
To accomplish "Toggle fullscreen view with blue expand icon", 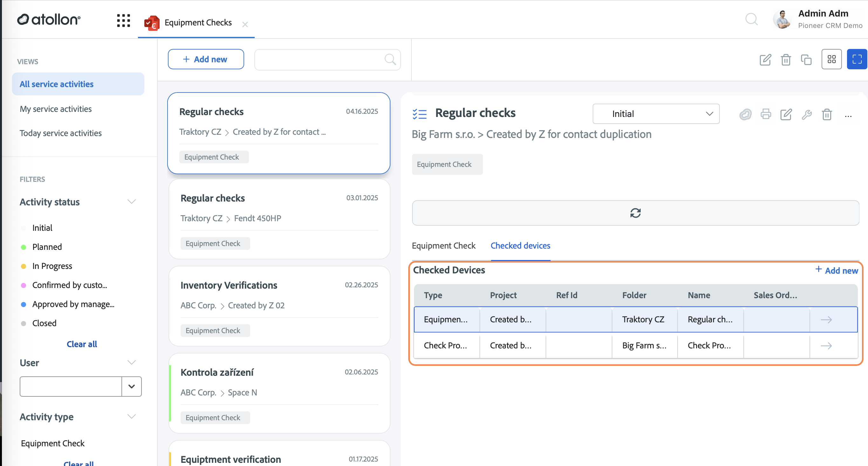I will pyautogui.click(x=857, y=59).
